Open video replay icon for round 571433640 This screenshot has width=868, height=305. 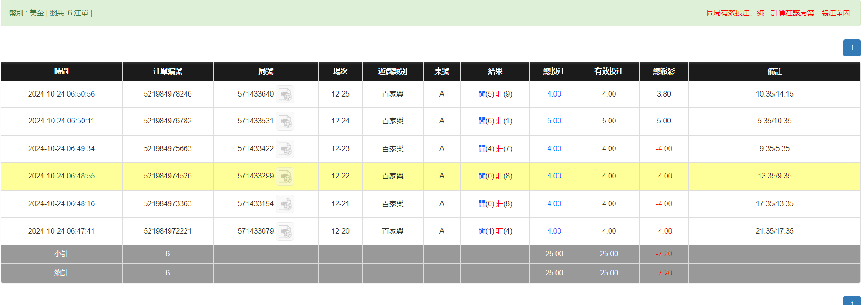click(285, 95)
